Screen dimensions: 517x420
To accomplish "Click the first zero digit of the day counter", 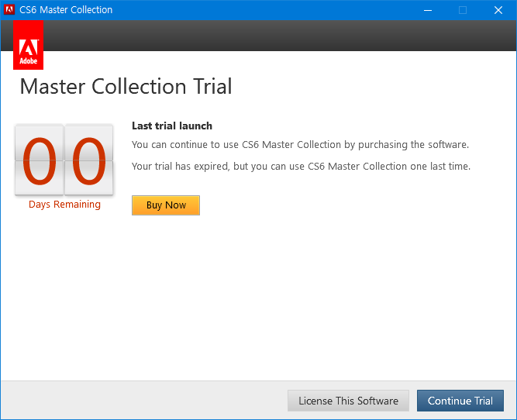I will click(x=40, y=160).
